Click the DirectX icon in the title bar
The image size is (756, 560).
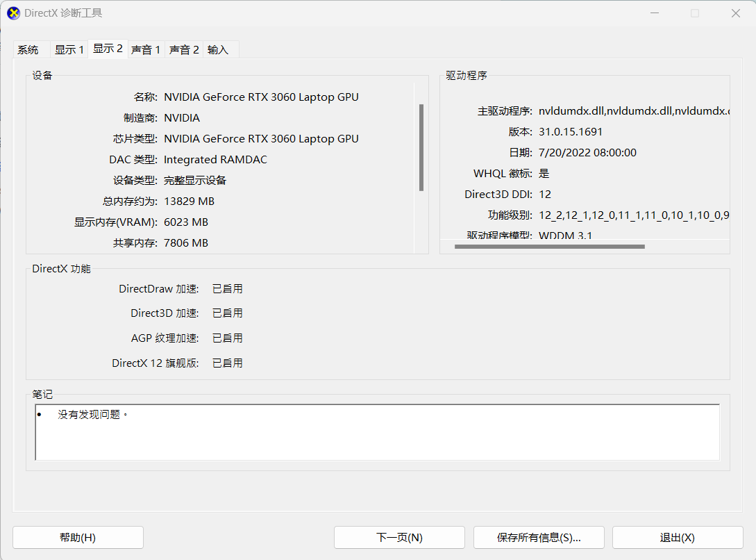point(13,13)
